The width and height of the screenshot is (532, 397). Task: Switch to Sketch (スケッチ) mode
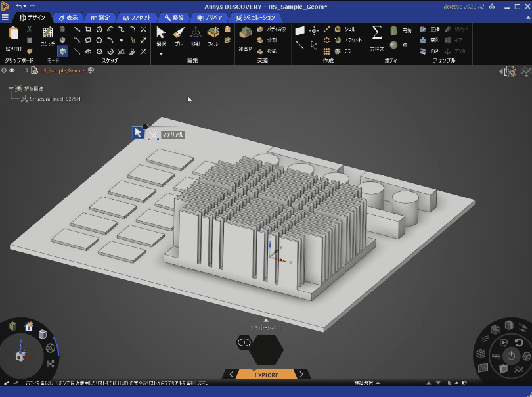(47, 36)
